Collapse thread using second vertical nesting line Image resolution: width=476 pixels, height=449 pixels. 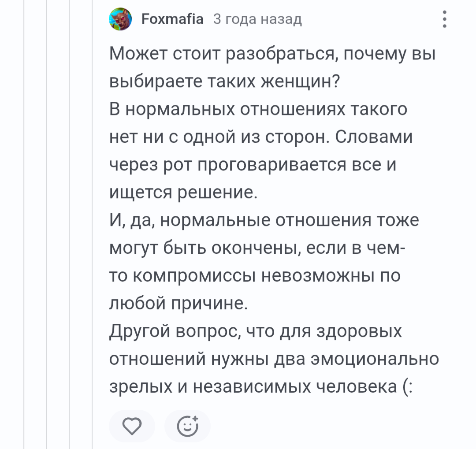click(46, 224)
